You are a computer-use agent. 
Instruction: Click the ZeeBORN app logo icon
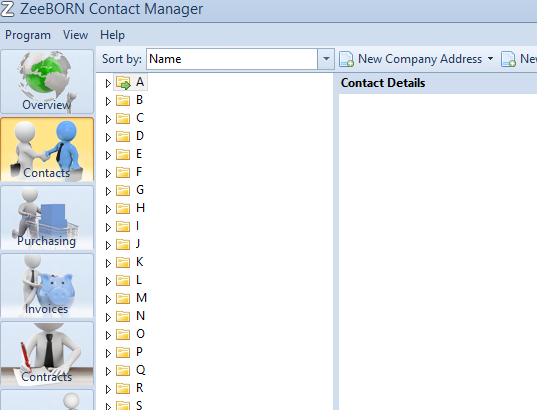coord(8,9)
